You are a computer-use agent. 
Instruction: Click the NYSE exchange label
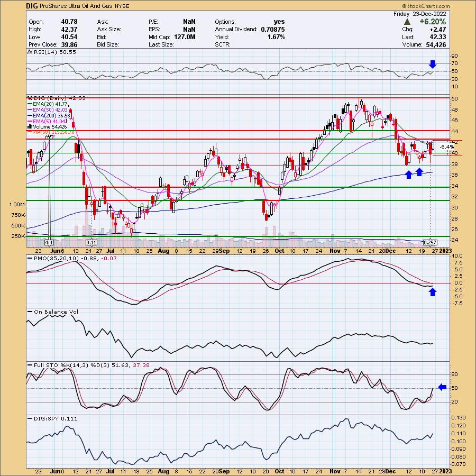[122, 6]
